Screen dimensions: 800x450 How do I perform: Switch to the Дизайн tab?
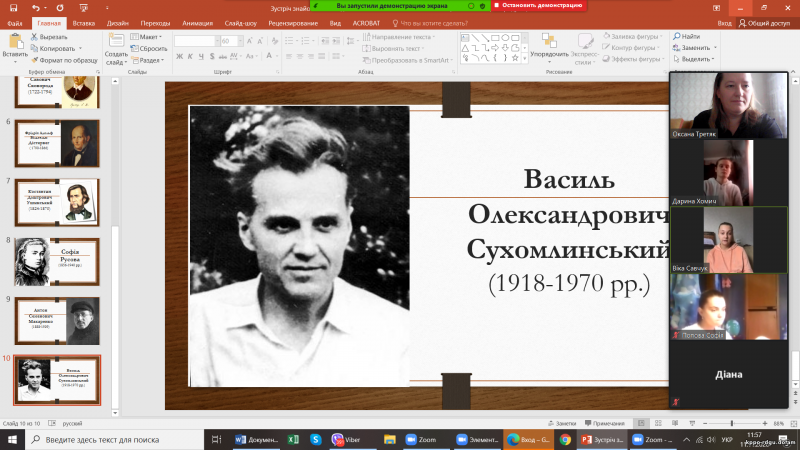click(x=117, y=23)
